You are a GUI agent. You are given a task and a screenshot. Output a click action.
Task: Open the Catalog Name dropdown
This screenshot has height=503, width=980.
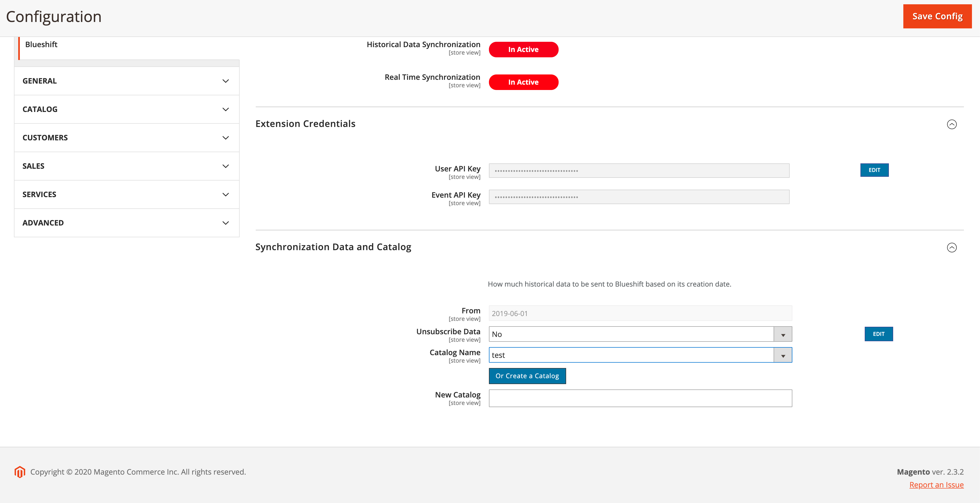[640, 355]
